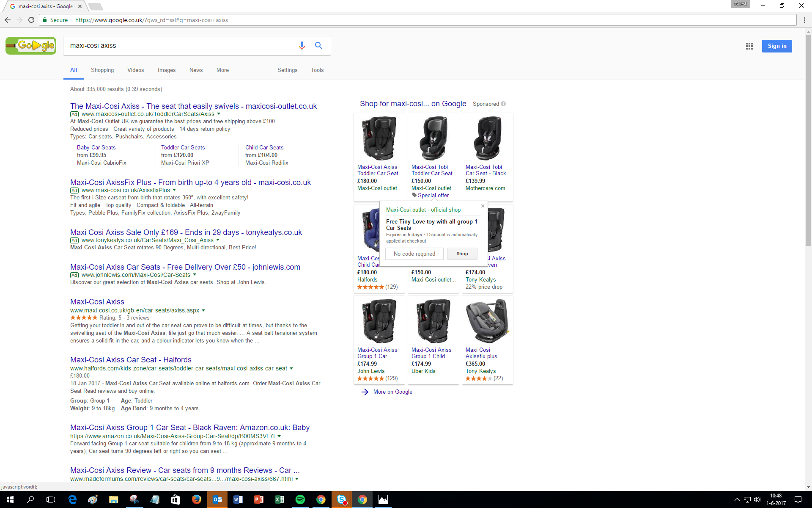The width and height of the screenshot is (812, 508).
Task: Open Maxi-Cosi Tobi Car Seat Black thumbnail
Action: 488,138
